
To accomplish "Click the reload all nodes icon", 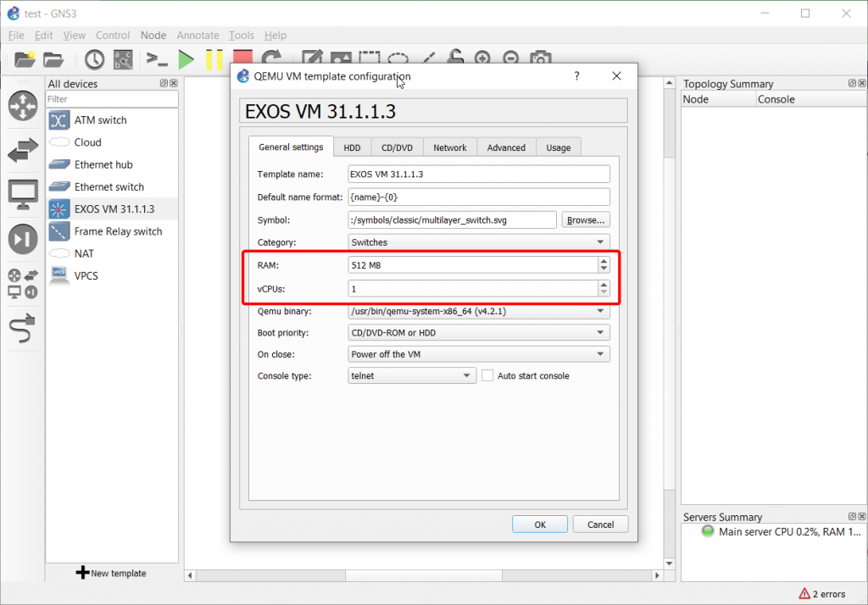I will [271, 57].
